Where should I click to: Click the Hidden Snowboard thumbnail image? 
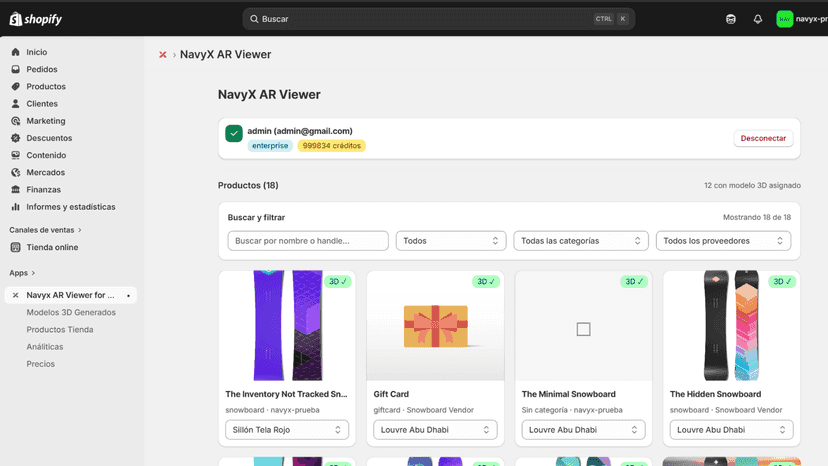pos(731,325)
